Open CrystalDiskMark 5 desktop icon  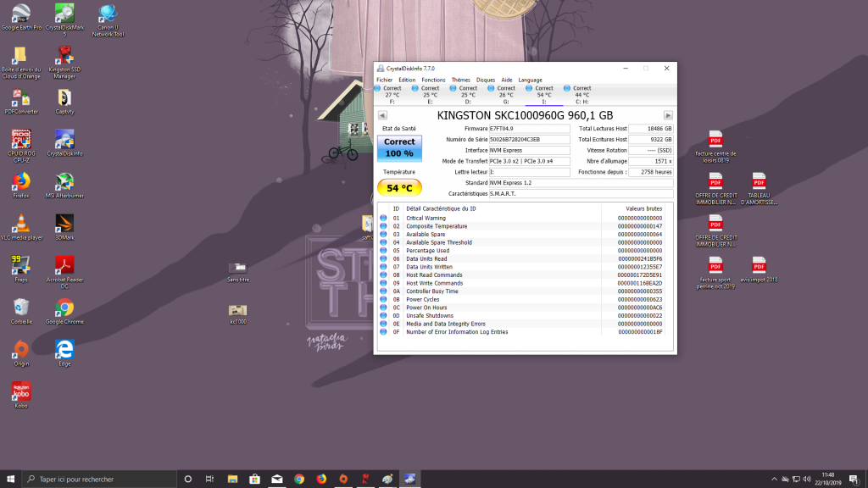coord(64,19)
